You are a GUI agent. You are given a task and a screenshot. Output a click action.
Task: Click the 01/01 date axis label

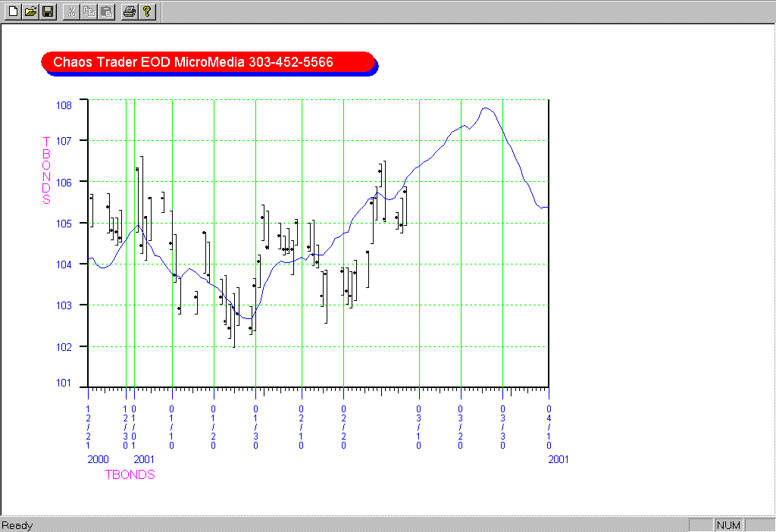click(133, 427)
